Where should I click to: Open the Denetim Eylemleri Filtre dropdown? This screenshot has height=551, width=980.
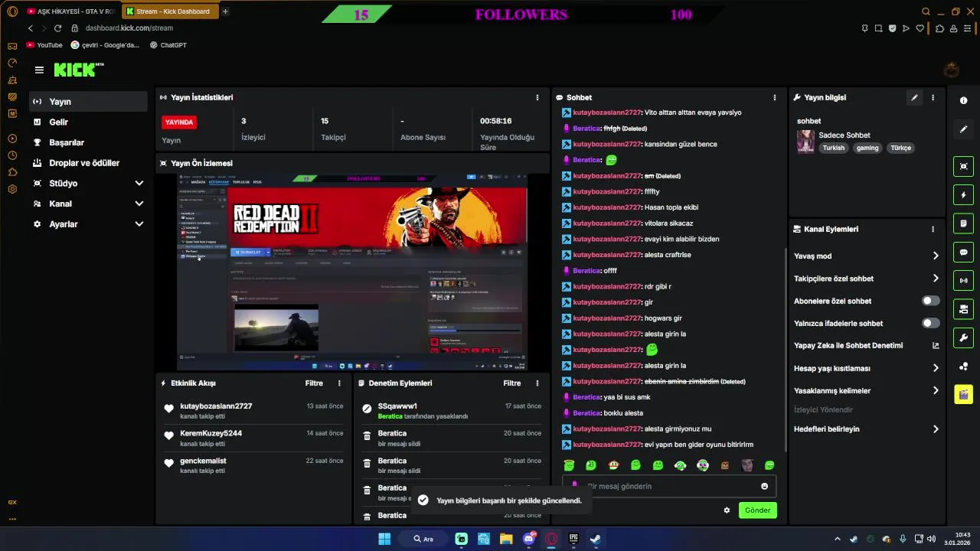point(511,383)
